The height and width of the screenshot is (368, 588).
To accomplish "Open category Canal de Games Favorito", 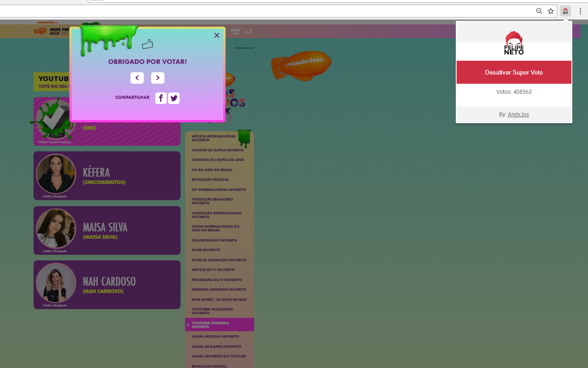I will (216, 346).
